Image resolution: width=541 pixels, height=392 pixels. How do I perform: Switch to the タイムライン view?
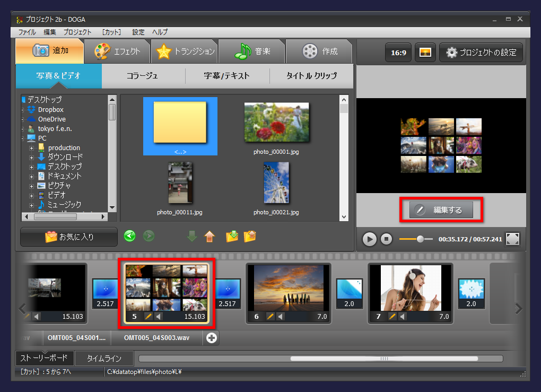click(x=104, y=359)
